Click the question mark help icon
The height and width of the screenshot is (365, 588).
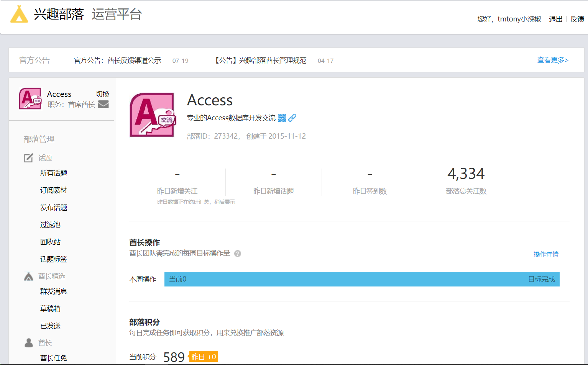[238, 254]
